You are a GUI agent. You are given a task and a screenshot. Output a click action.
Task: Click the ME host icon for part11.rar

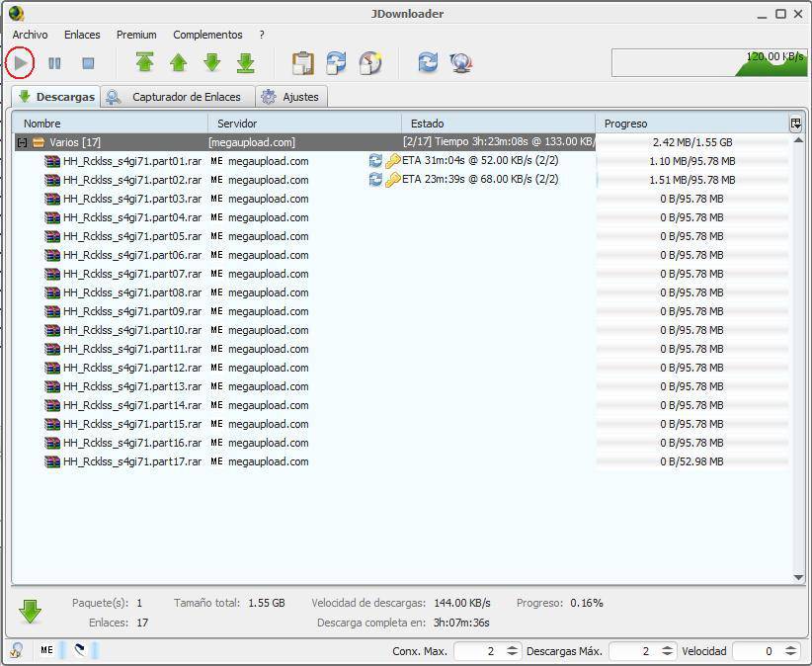point(216,349)
